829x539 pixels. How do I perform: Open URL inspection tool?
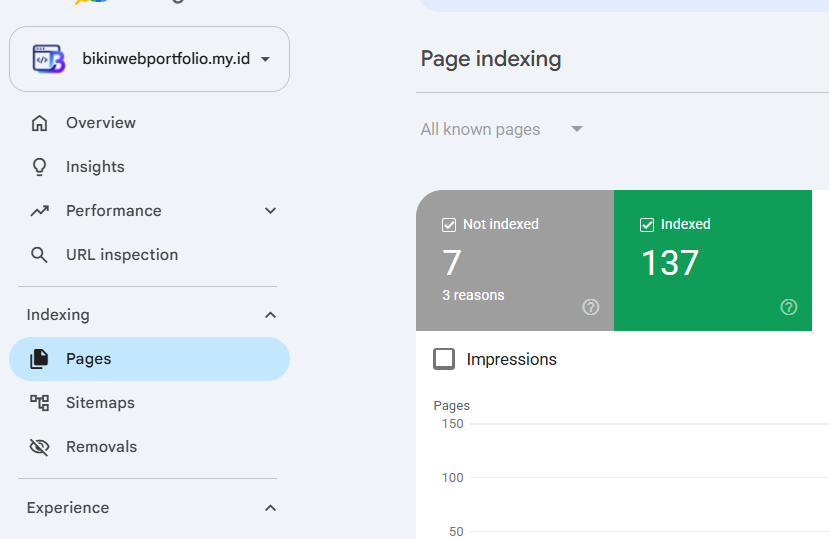click(x=150, y=254)
